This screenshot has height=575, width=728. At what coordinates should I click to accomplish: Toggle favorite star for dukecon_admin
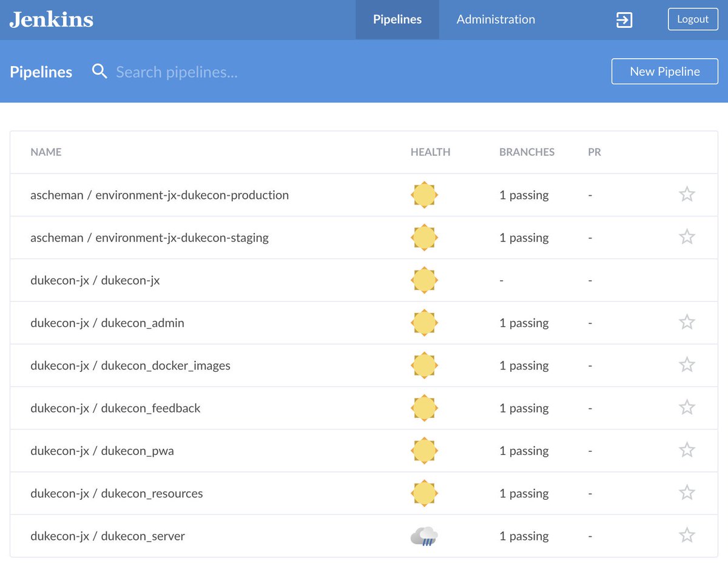point(687,321)
